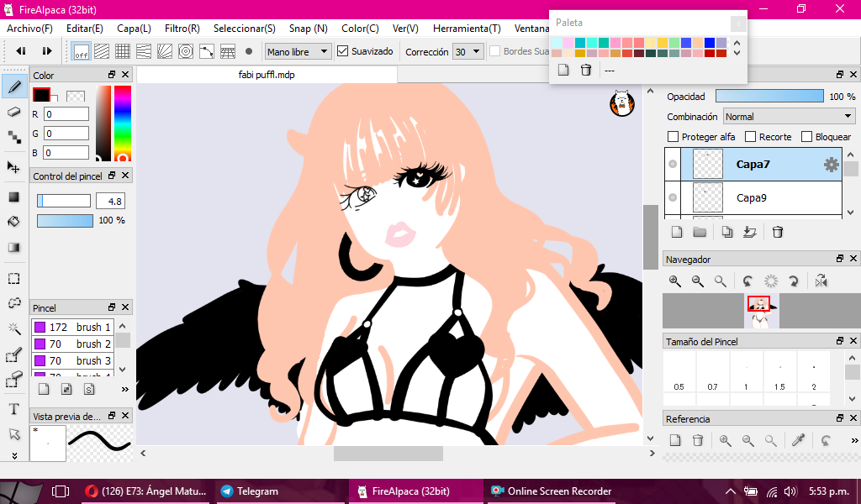Select the Select Pen tool
The image size is (861, 504).
pos(14,354)
